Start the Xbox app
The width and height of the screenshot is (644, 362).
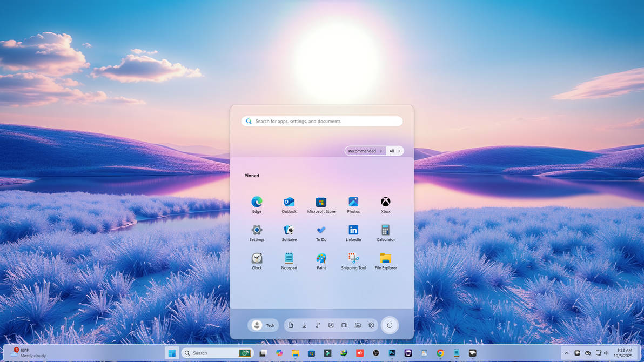385,203
